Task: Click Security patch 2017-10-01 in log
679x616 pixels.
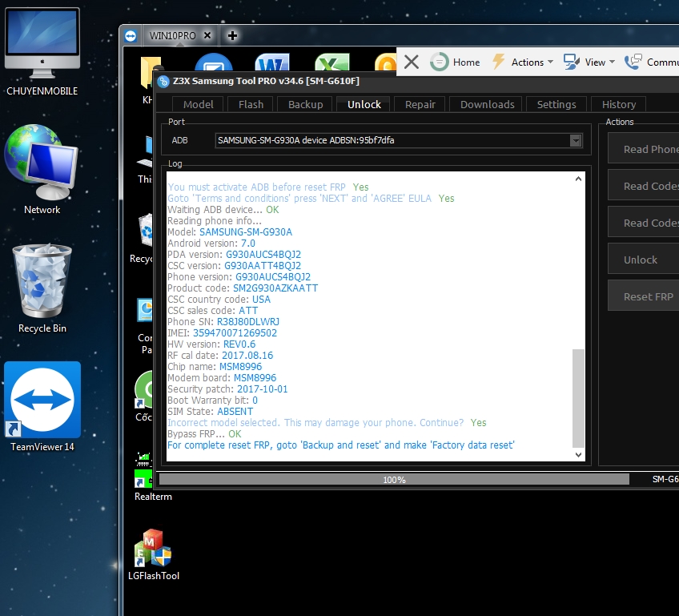Action: [x=262, y=389]
